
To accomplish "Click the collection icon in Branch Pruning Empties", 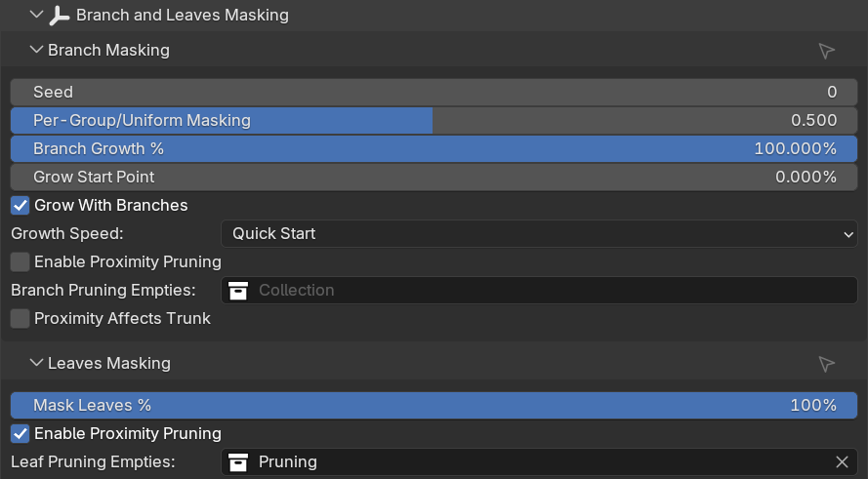I will (238, 291).
